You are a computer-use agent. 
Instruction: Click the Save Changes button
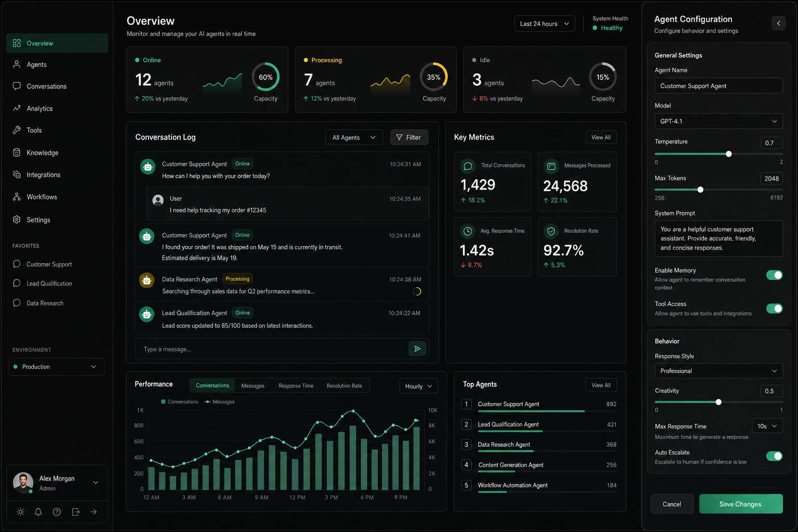click(x=741, y=504)
